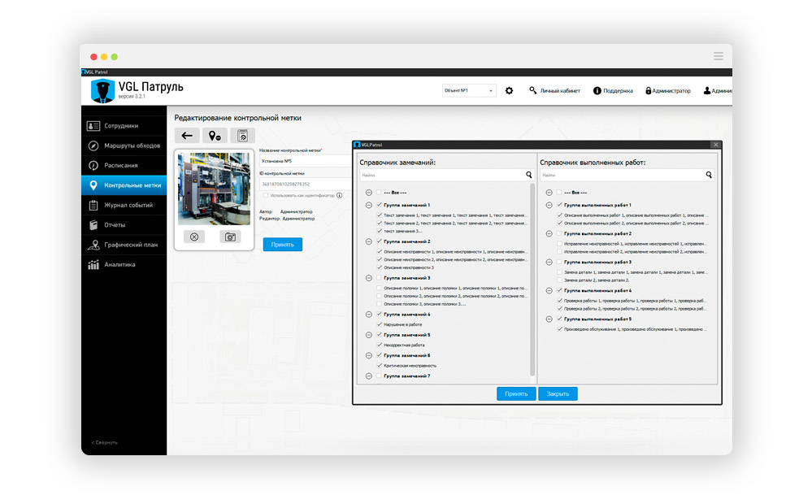Screen dimensions: 812x504
Task: Click Принять button under tag form
Action: 283,245
